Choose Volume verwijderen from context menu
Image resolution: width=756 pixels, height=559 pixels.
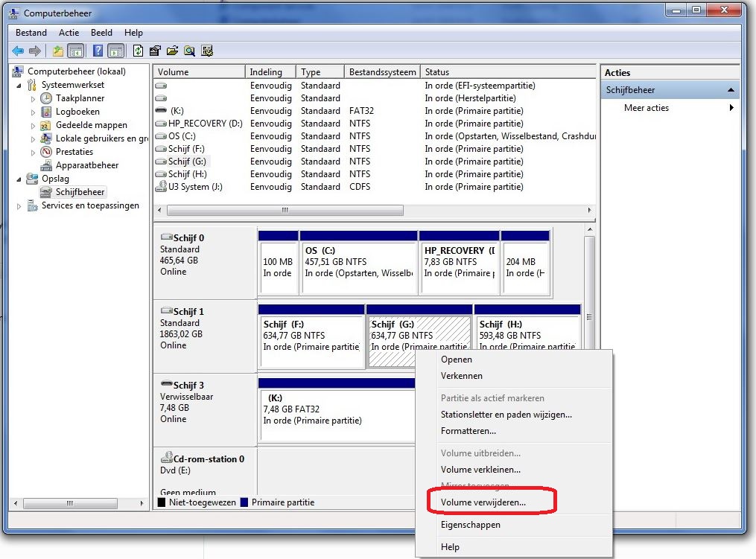pyautogui.click(x=483, y=502)
